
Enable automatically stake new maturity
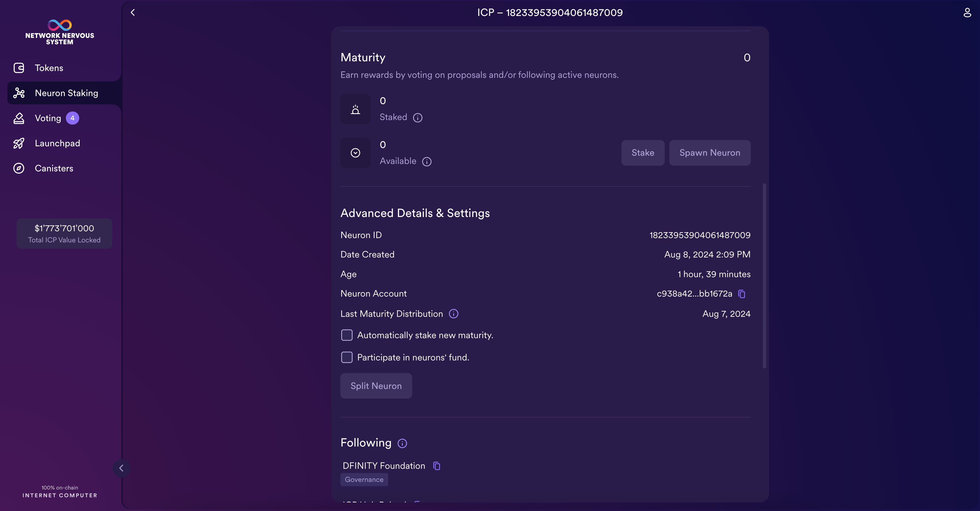click(347, 335)
